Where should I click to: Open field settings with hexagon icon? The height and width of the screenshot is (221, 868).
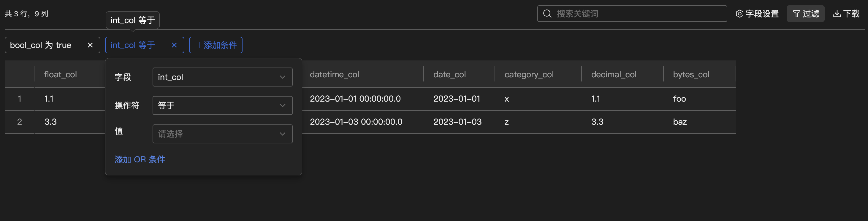[x=739, y=13]
